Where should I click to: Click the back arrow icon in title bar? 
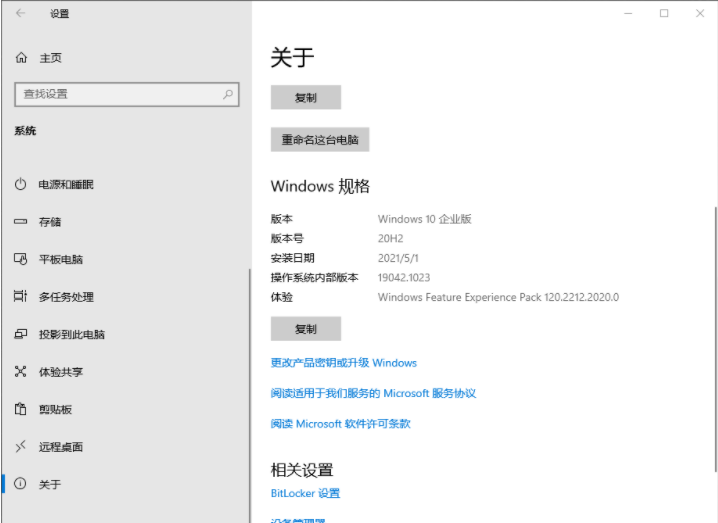click(x=21, y=14)
